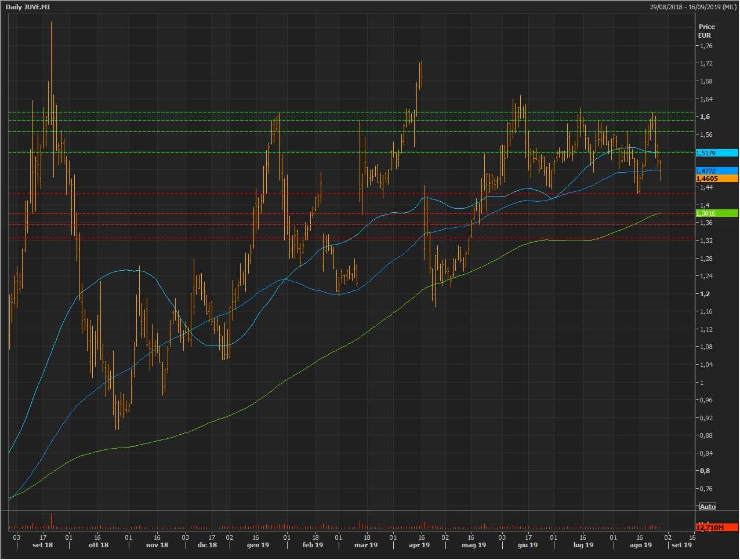Click the Auto scale button

pos(708,507)
